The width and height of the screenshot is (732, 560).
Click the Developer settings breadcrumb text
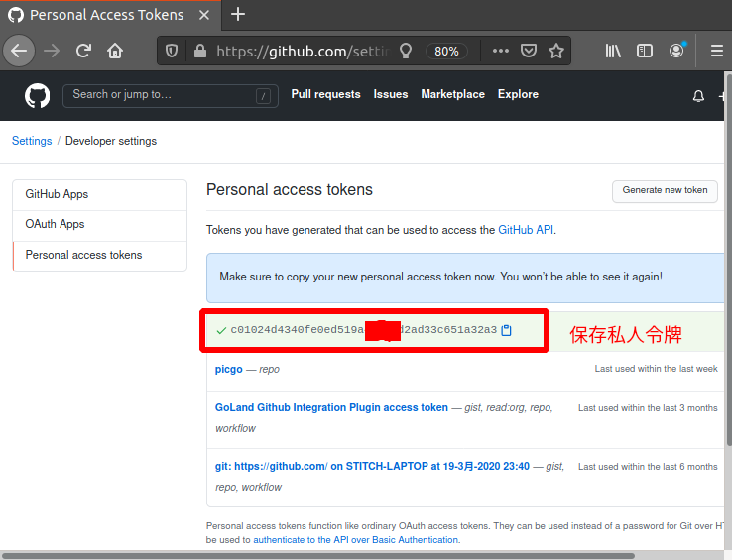point(111,141)
